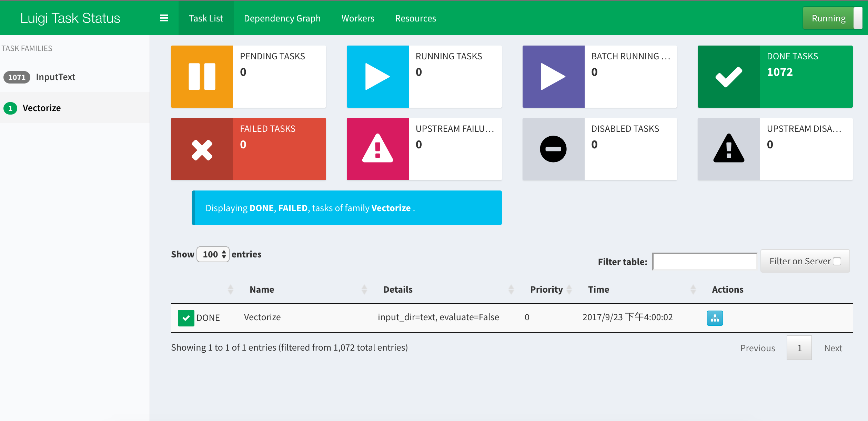This screenshot has width=868, height=421.
Task: Click the Failed Tasks red X icon
Action: point(202,149)
